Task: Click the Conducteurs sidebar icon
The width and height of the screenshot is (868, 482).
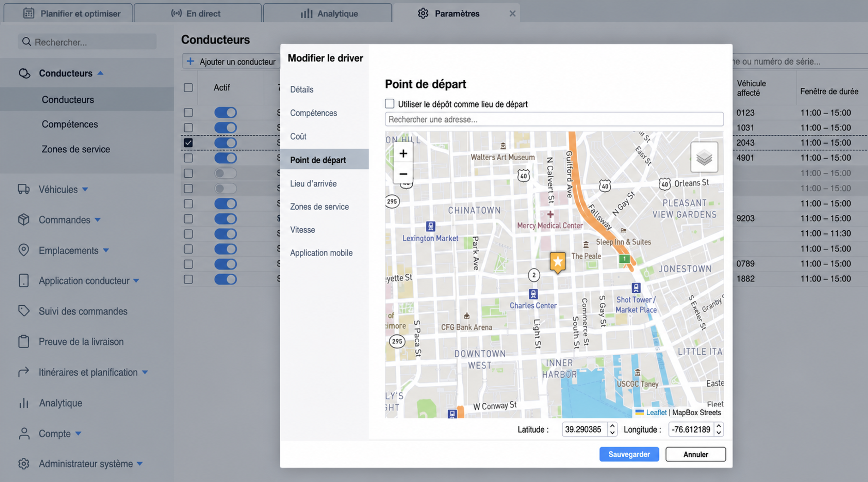Action: click(24, 73)
